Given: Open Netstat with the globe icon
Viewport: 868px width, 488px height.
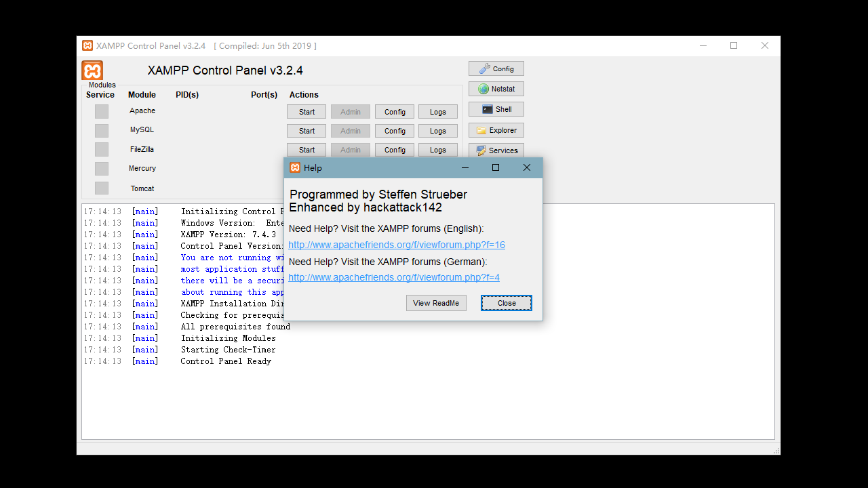Looking at the screenshot, I should [x=496, y=89].
